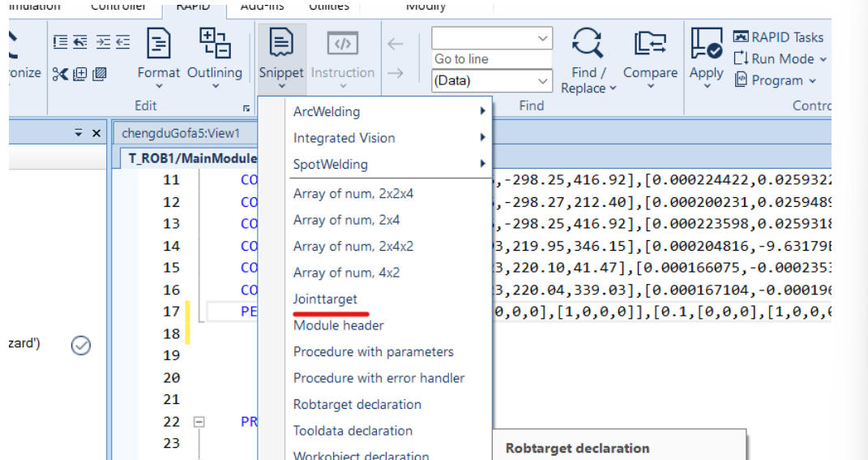Open the Run Mode dropdown

click(780, 59)
